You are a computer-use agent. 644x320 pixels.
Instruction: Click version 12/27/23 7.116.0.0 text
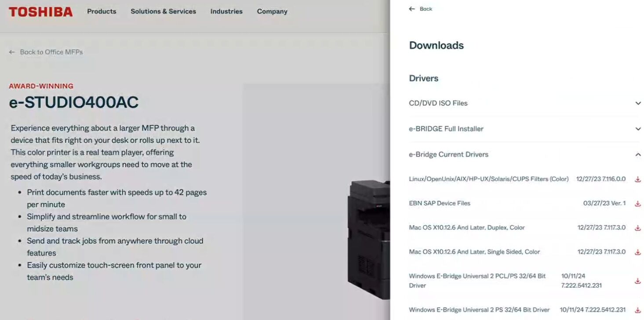(601, 179)
